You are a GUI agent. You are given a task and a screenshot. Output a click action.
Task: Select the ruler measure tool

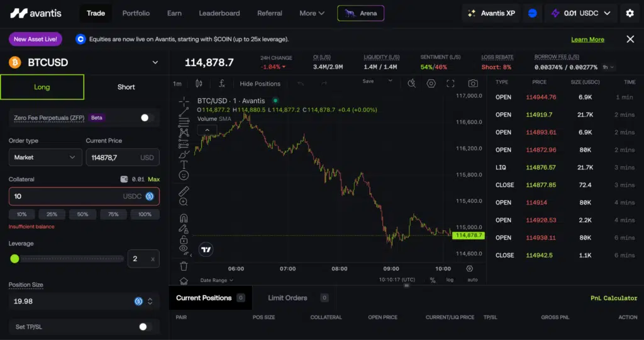tap(184, 190)
